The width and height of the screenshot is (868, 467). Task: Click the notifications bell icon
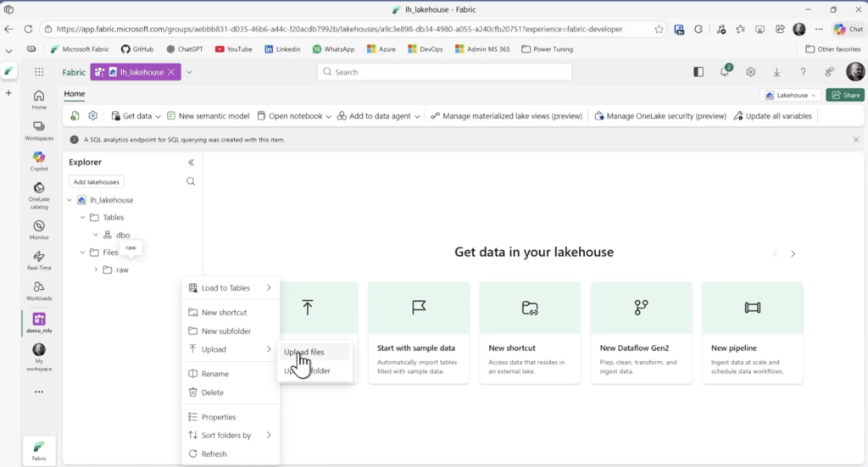pos(724,72)
